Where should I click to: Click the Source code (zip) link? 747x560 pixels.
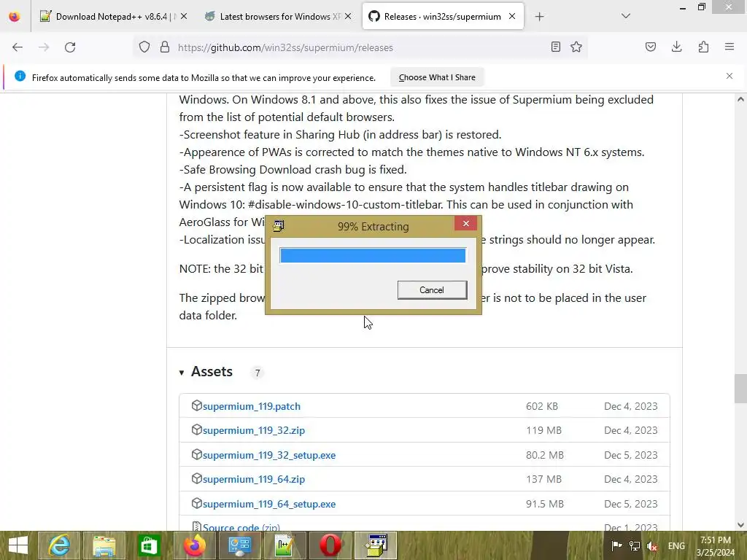point(241,527)
